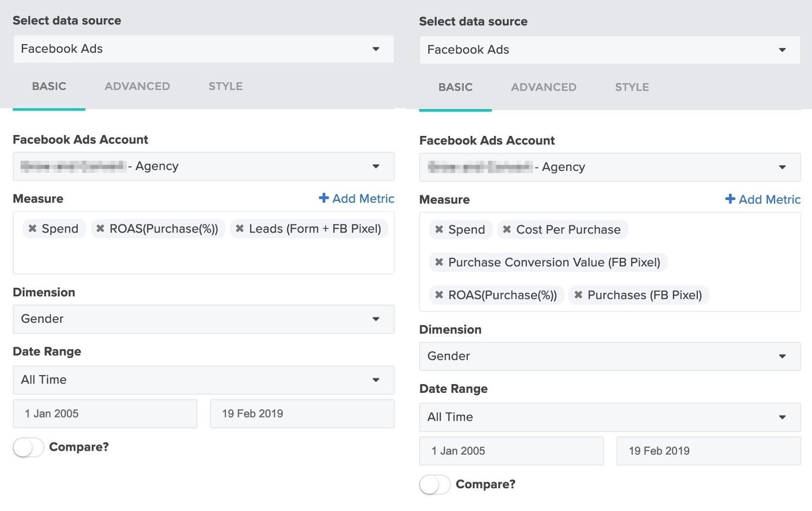This screenshot has height=511, width=812.
Task: Switch to STYLE tab in left panel
Action: 226,87
